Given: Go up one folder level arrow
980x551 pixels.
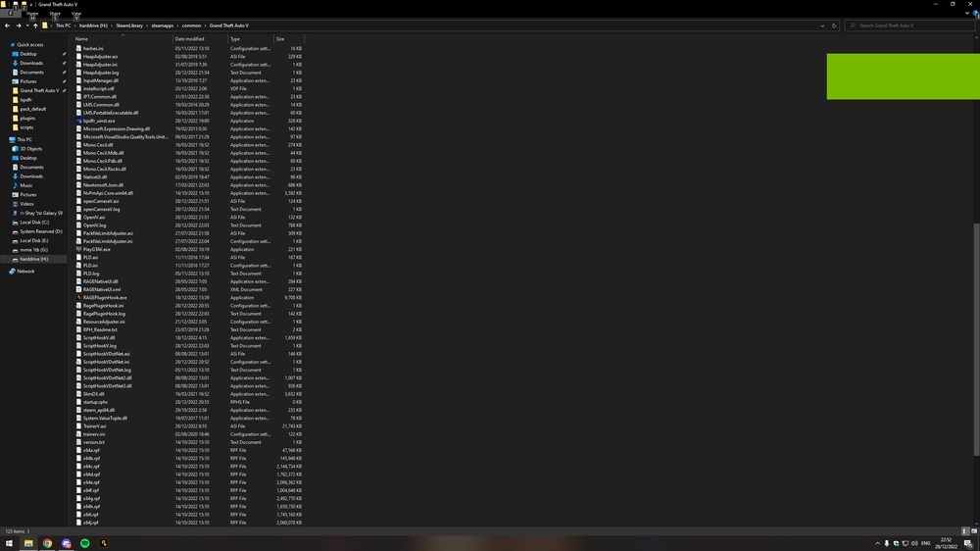Looking at the screenshot, I should pos(35,25).
